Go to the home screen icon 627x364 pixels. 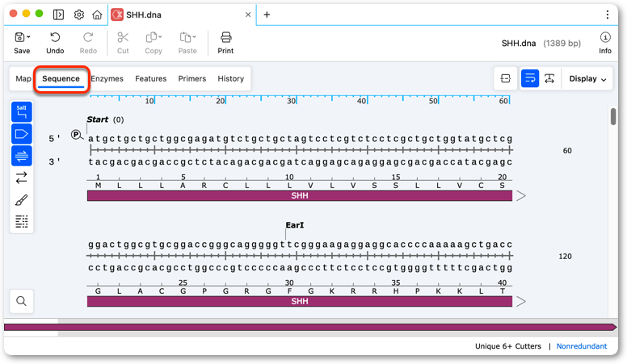click(97, 15)
